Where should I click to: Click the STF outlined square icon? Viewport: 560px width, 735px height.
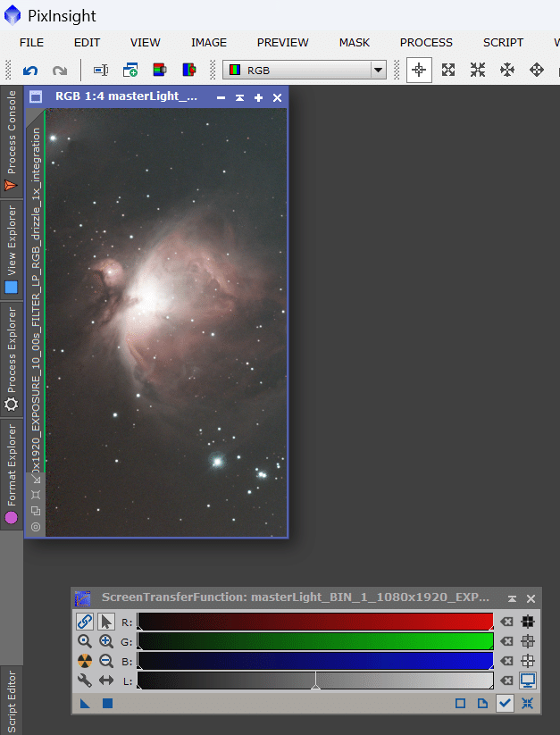click(460, 703)
